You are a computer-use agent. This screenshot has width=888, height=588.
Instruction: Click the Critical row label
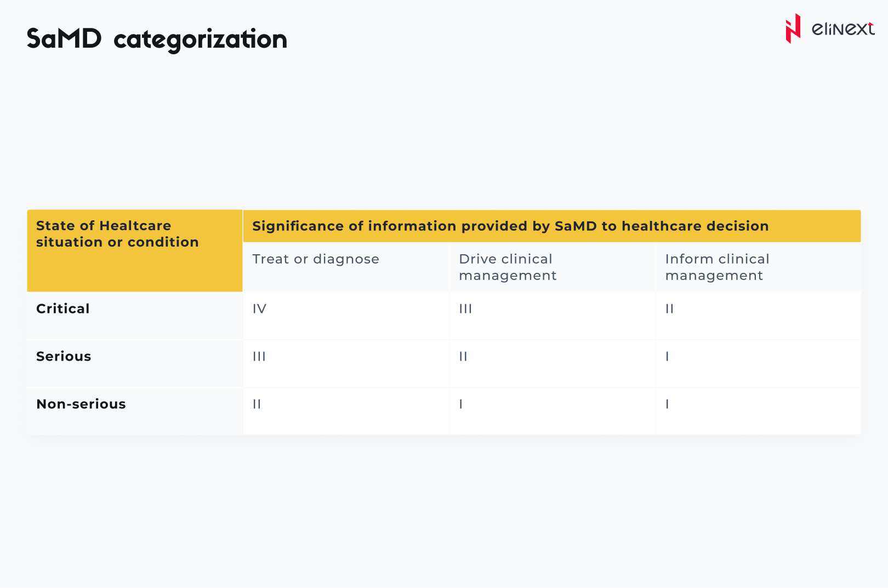click(x=63, y=309)
